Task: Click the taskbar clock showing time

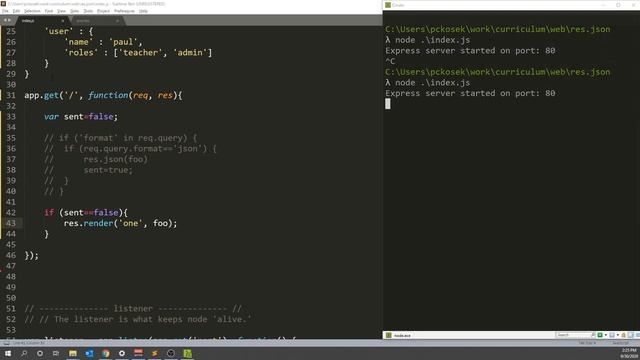Action: pyautogui.click(x=629, y=353)
